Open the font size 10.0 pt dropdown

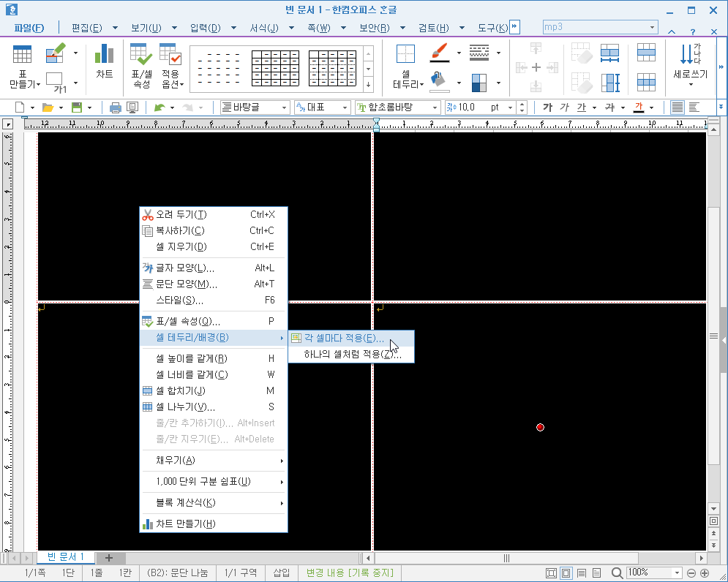point(510,107)
